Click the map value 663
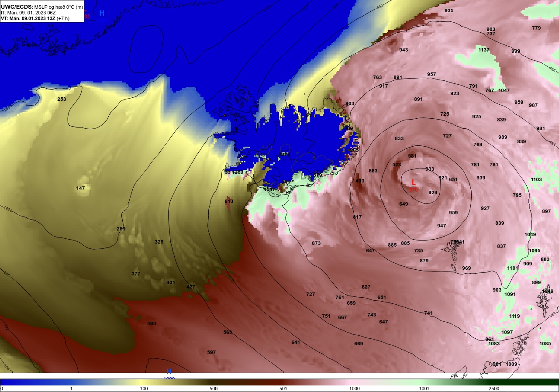The image size is (559, 392). pyautogui.click(x=373, y=171)
